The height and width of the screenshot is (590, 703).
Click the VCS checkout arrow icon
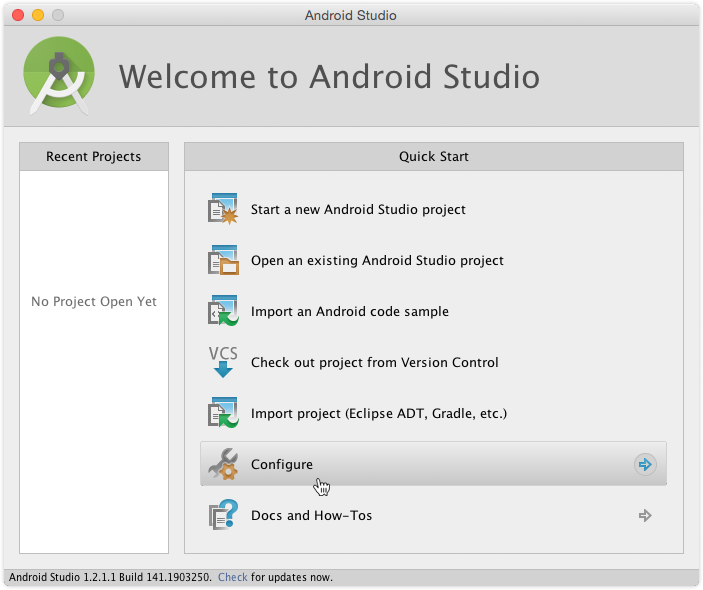(223, 362)
